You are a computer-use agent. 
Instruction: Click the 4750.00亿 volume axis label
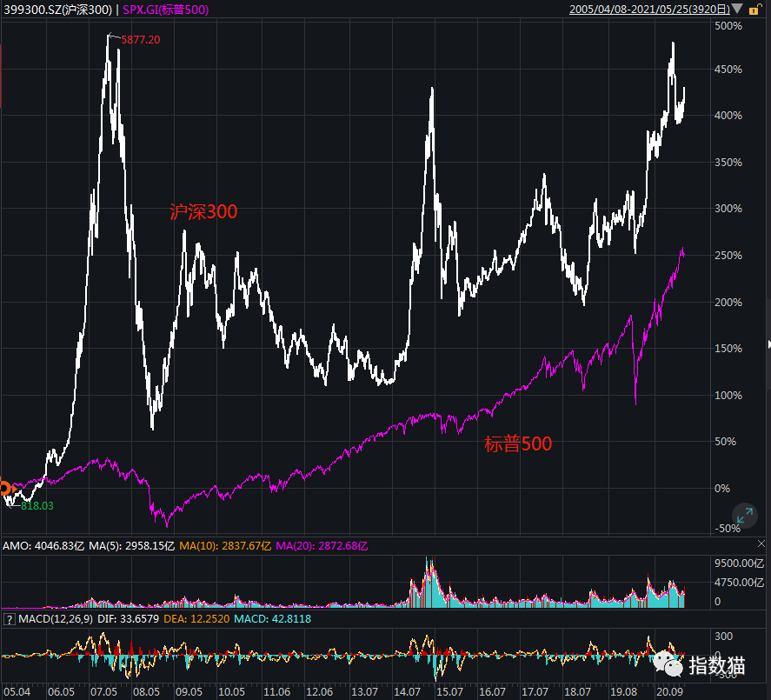(x=739, y=583)
